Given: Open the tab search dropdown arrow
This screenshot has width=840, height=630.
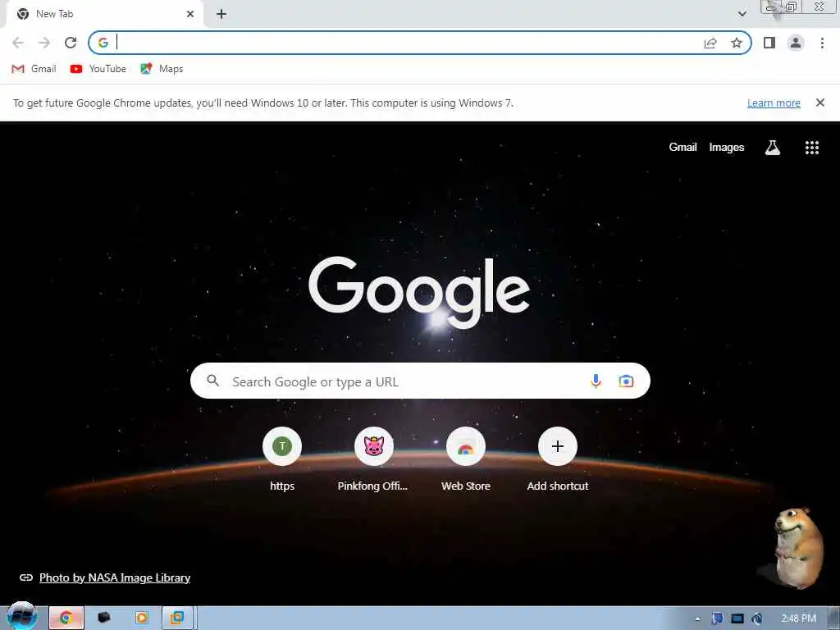Looking at the screenshot, I should pyautogui.click(x=742, y=14).
